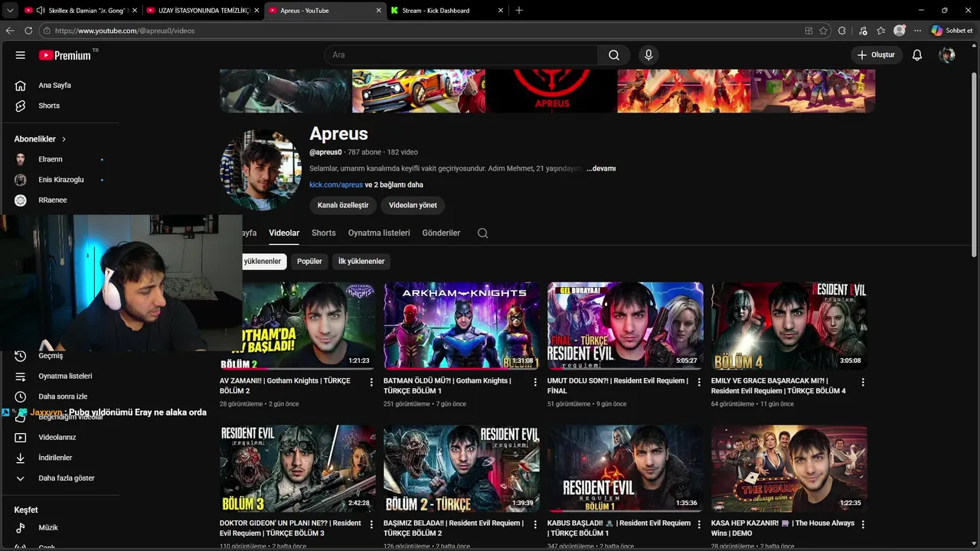Open the YouTube hamburger guide menu
The height and width of the screenshot is (551, 980).
21,55
